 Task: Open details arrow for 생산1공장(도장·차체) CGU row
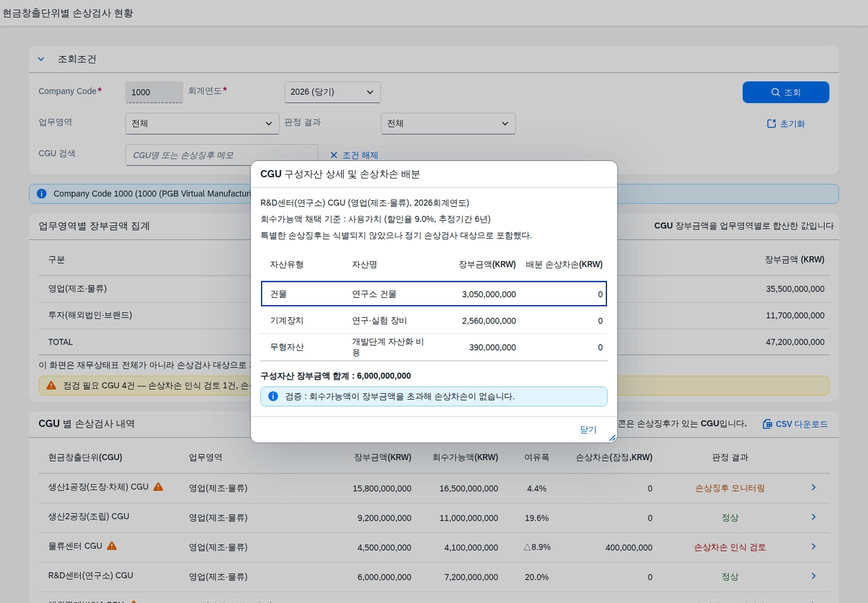point(814,487)
